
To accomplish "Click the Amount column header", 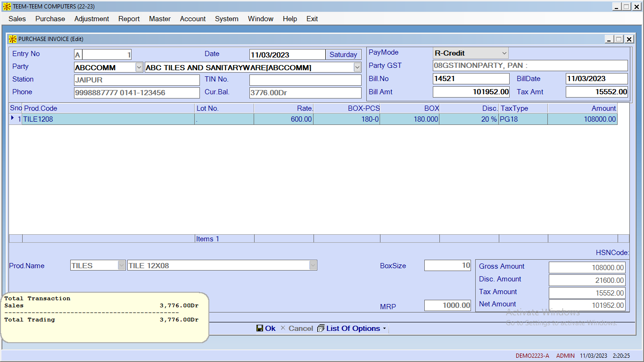I will pos(583,108).
